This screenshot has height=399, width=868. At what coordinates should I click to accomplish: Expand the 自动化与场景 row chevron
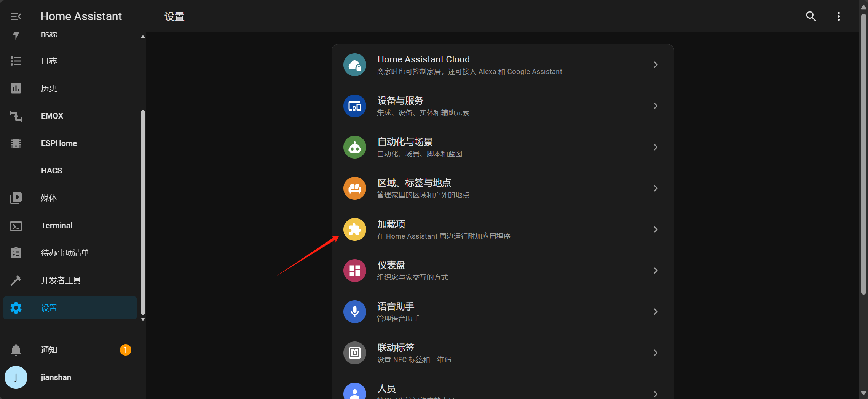point(656,147)
